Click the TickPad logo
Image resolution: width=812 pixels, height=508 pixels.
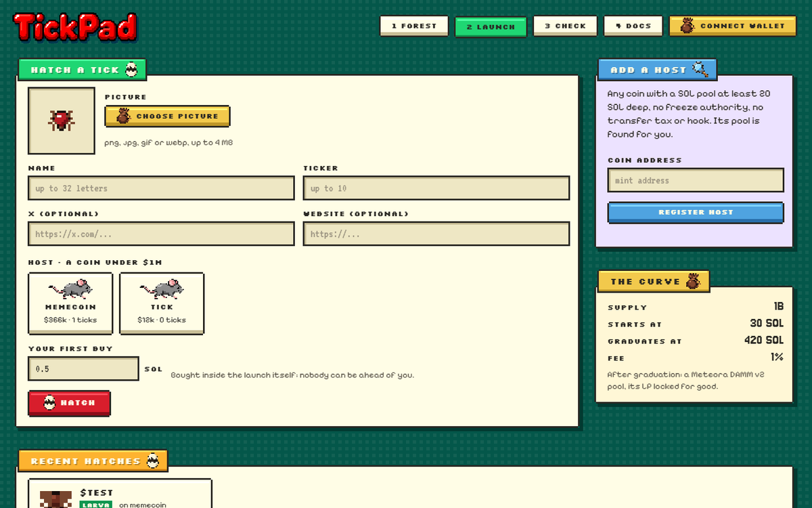pyautogui.click(x=75, y=27)
